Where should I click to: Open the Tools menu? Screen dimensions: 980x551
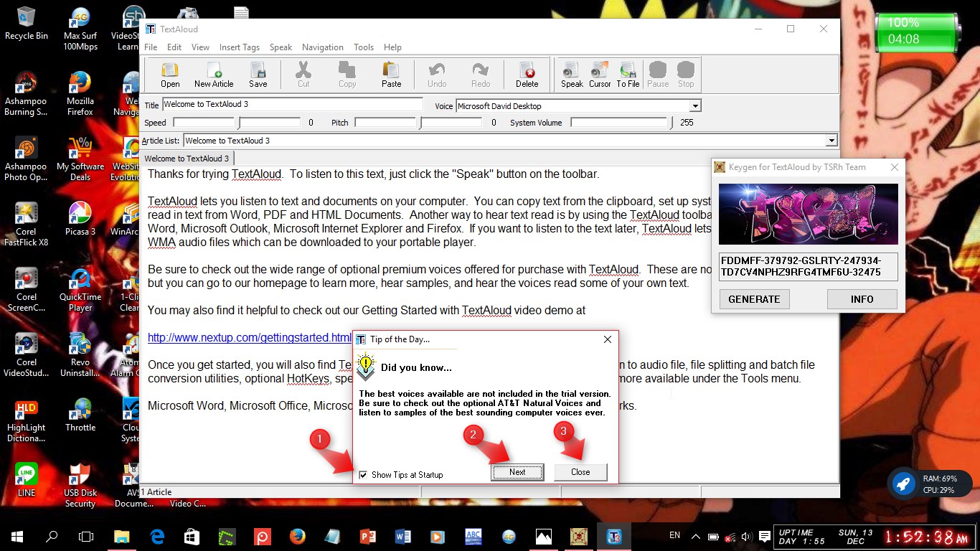[x=364, y=47]
